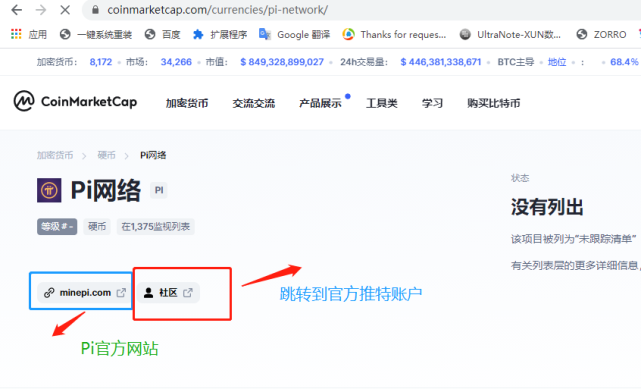
Task: Click the 68.4% dominance value
Action: tap(624, 62)
